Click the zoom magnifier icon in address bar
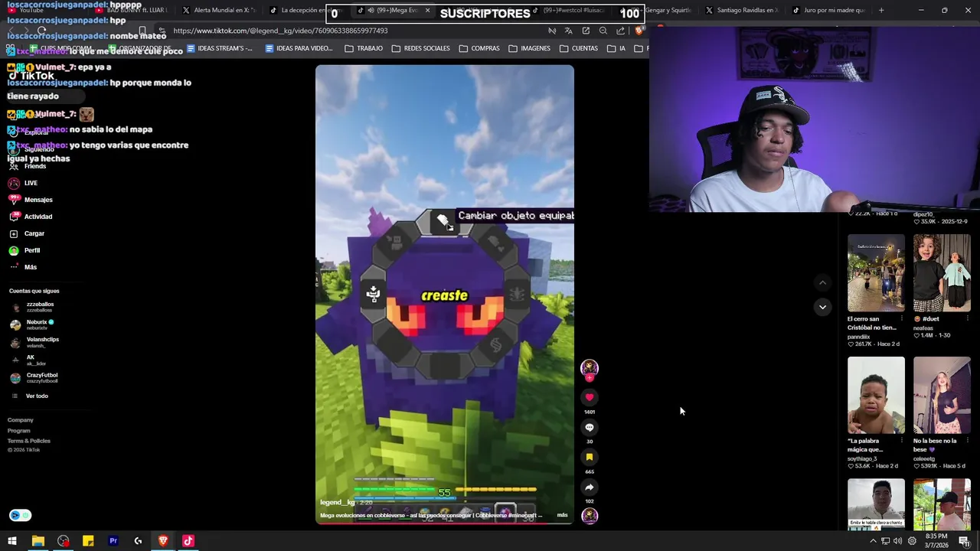 click(603, 31)
